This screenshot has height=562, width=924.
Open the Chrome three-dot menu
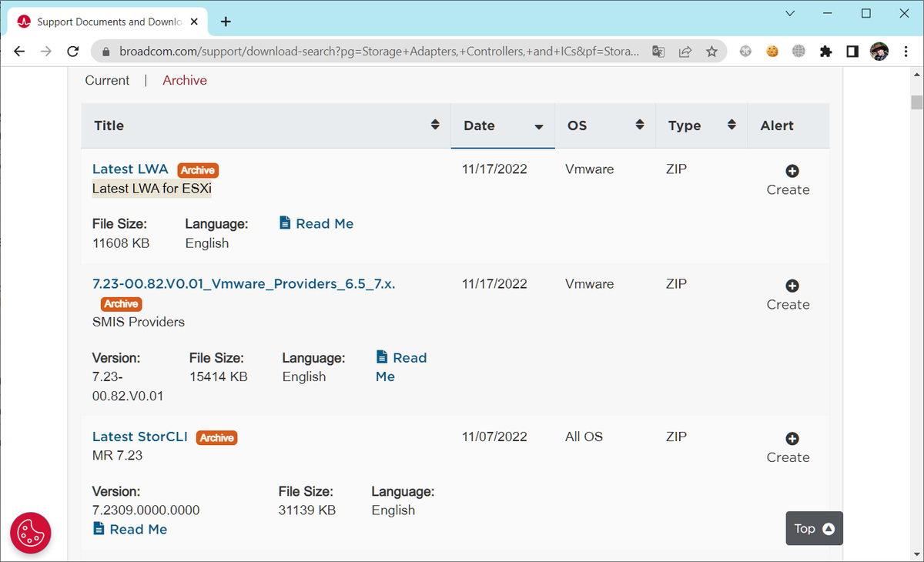pyautogui.click(x=906, y=52)
